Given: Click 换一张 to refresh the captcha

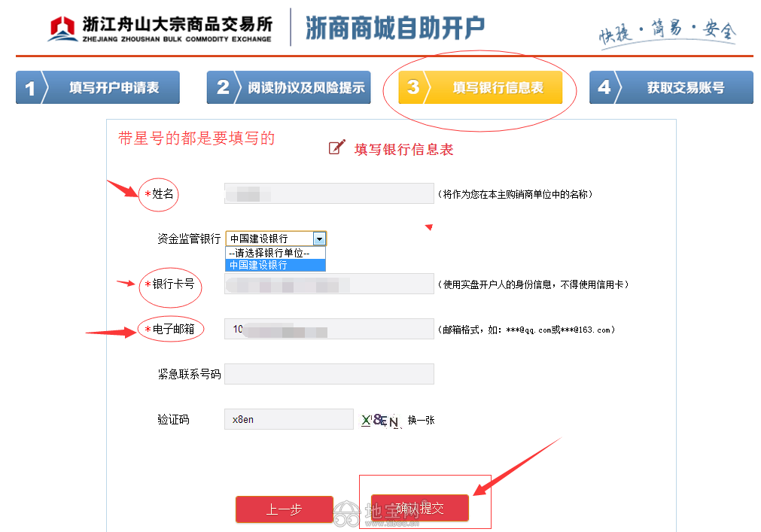Looking at the screenshot, I should [x=421, y=420].
